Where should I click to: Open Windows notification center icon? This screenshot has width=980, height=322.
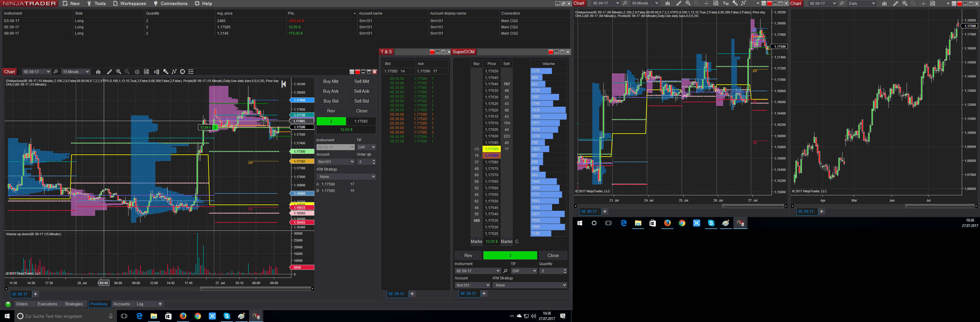563,316
